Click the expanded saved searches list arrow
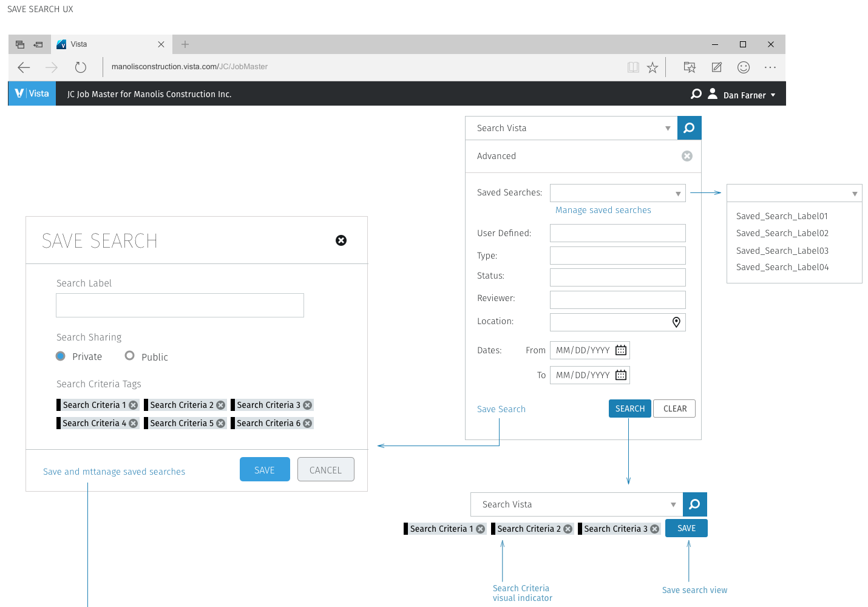Screen dimensions: 868x607 coord(855,194)
